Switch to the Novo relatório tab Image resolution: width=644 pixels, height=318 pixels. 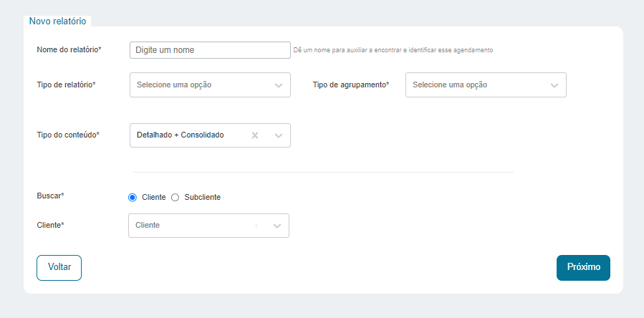tap(57, 21)
